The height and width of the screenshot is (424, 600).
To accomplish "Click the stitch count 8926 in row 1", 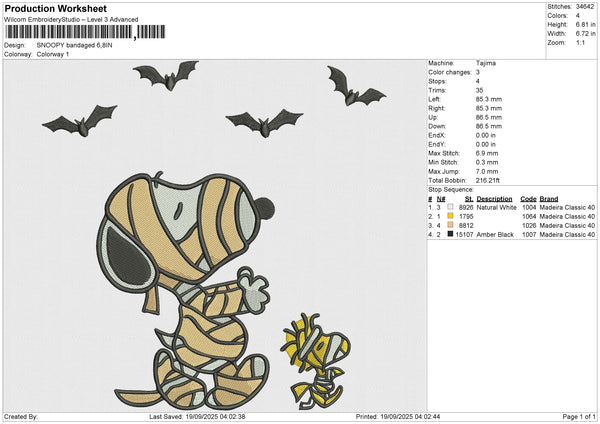I will [466, 207].
